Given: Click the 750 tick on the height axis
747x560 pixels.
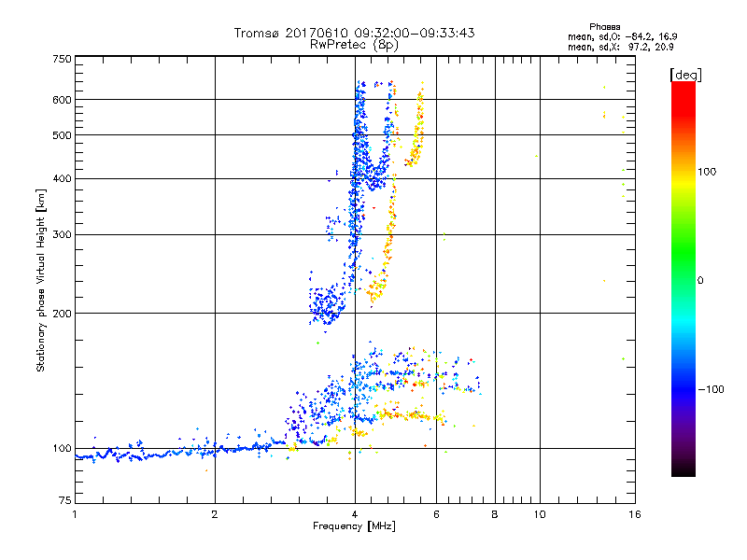Looking at the screenshot, I should 62,59.
